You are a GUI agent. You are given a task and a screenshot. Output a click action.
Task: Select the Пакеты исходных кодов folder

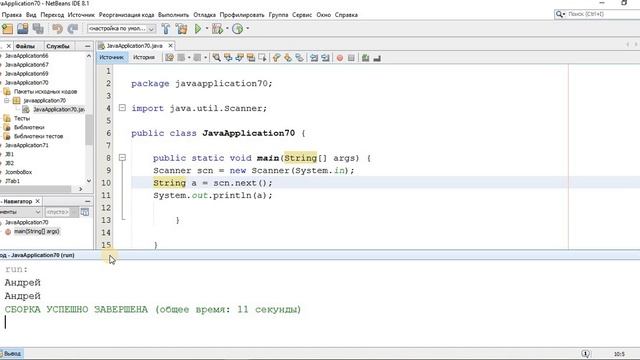point(45,91)
